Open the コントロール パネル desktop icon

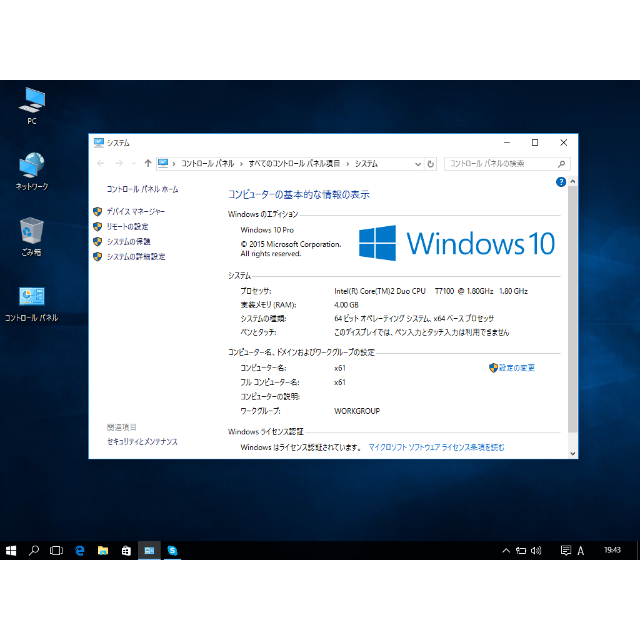pyautogui.click(x=32, y=304)
